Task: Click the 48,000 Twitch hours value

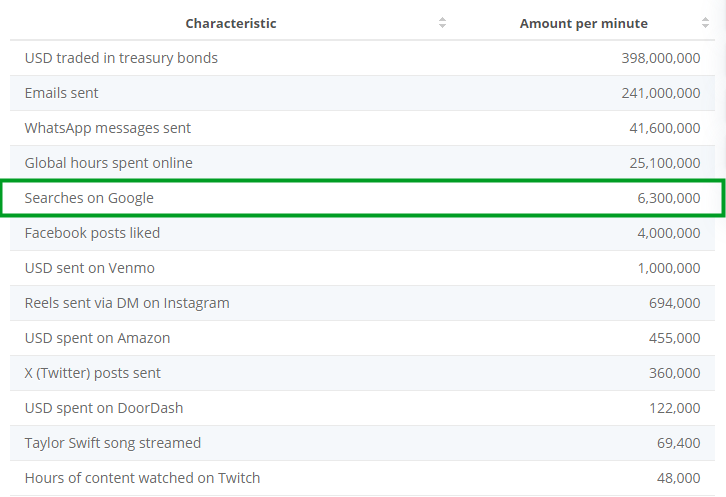Action: pyautogui.click(x=678, y=478)
